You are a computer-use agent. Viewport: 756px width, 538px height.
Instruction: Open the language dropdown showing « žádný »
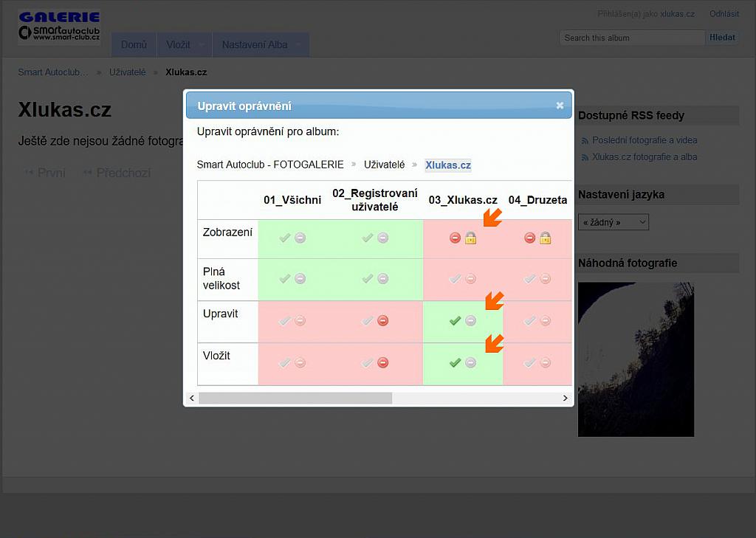pyautogui.click(x=614, y=222)
